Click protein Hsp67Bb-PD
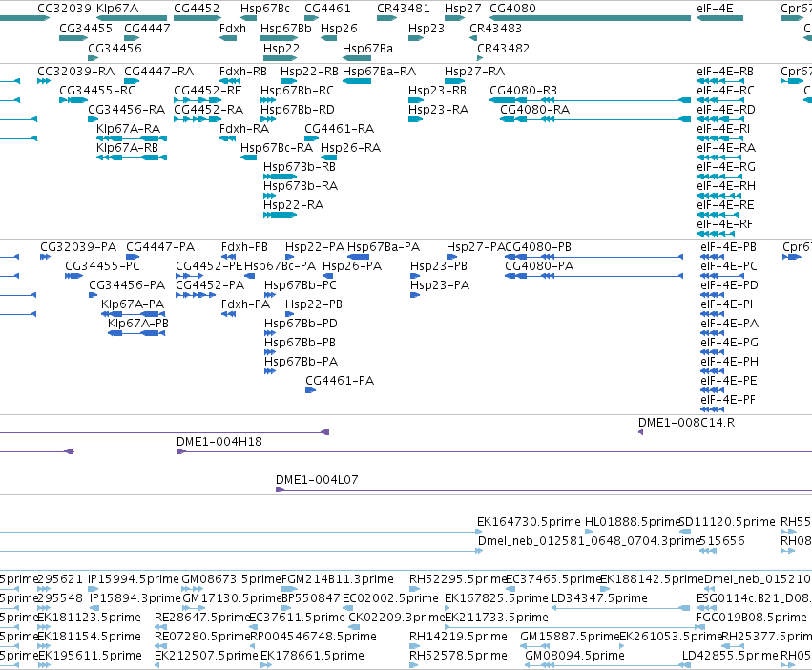The width and height of the screenshot is (812, 670). pos(301,324)
